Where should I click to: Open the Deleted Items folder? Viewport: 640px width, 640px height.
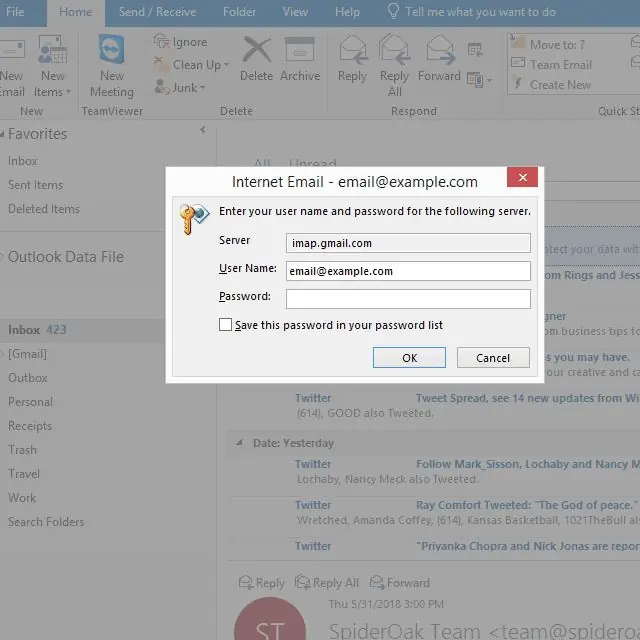44,209
